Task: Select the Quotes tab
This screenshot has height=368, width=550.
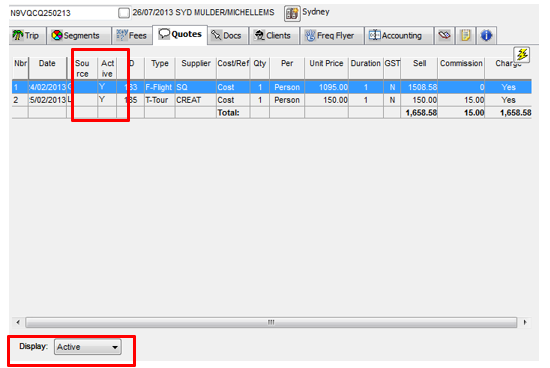Action: 180,34
